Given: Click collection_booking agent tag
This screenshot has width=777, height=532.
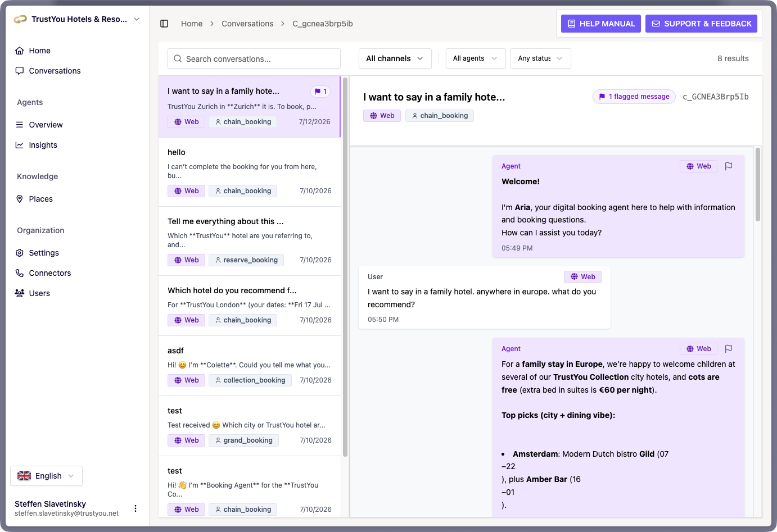Looking at the screenshot, I should coord(250,380).
